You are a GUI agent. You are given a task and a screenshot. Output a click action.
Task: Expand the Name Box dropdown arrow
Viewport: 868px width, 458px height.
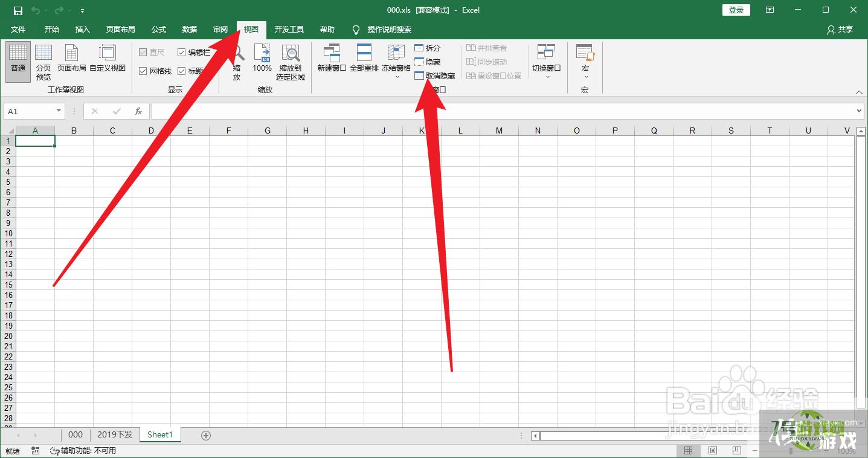pos(59,111)
